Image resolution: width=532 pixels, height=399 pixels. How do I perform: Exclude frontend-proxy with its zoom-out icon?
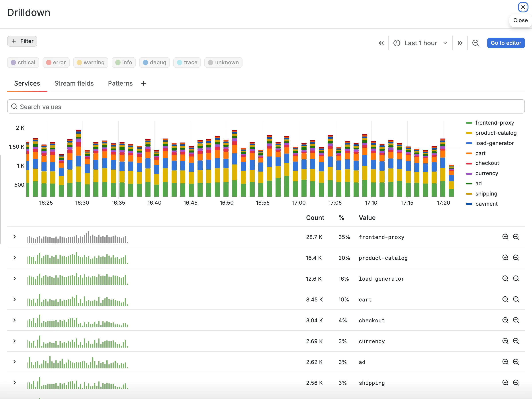coord(516,237)
